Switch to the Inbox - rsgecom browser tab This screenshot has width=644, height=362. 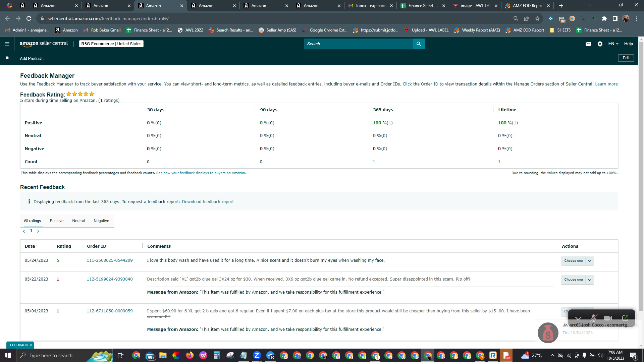coord(370,6)
